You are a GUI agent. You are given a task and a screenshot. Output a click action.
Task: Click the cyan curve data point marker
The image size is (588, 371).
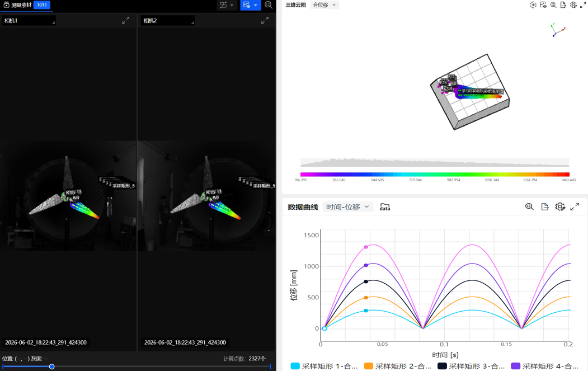(x=366, y=311)
